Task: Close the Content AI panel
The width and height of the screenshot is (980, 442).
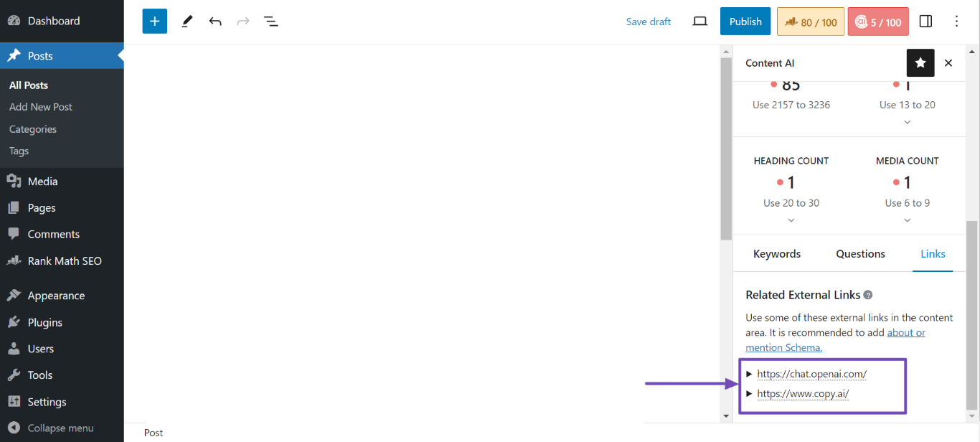Action: click(x=948, y=63)
